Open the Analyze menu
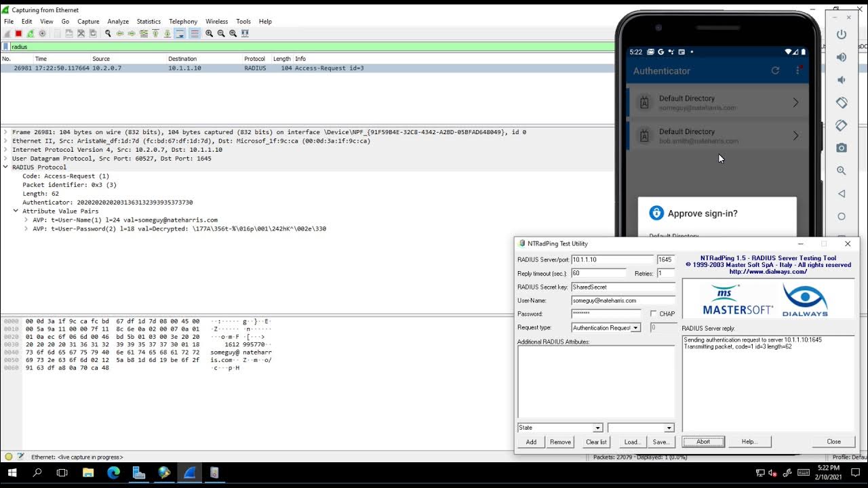 point(118,21)
